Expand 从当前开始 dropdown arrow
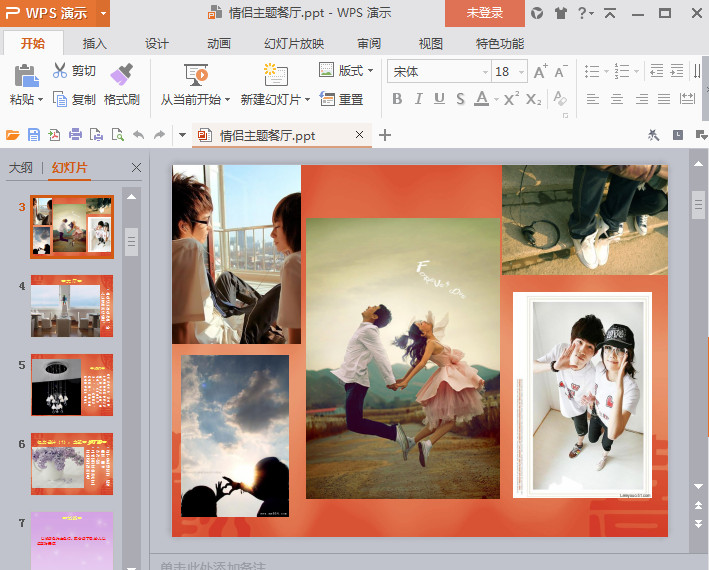Screen dimensions: 709x570 coord(227,99)
